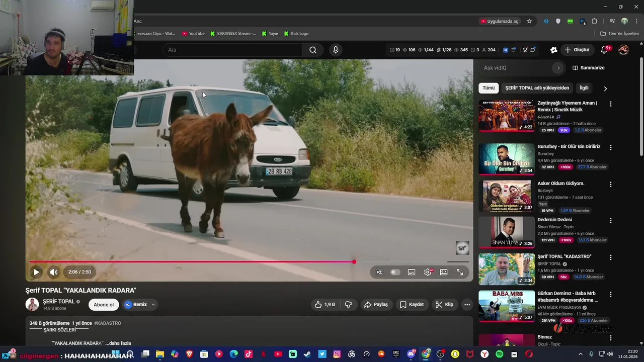Open TikTok from the taskbar

pyautogui.click(x=249, y=354)
